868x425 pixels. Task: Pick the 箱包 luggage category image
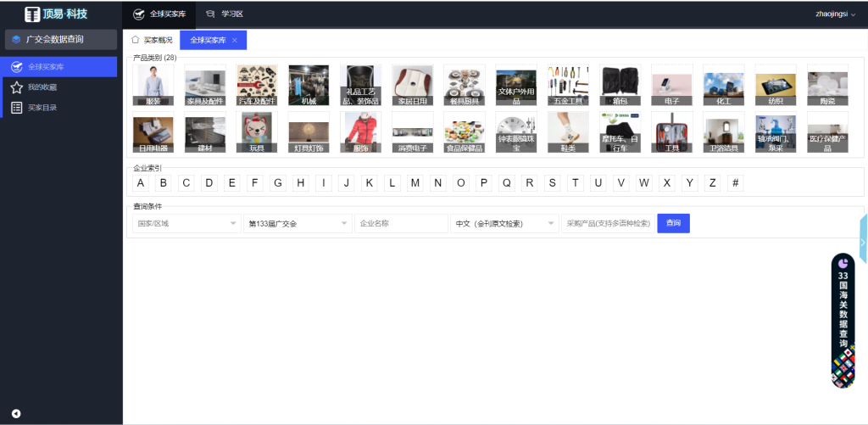coord(620,86)
